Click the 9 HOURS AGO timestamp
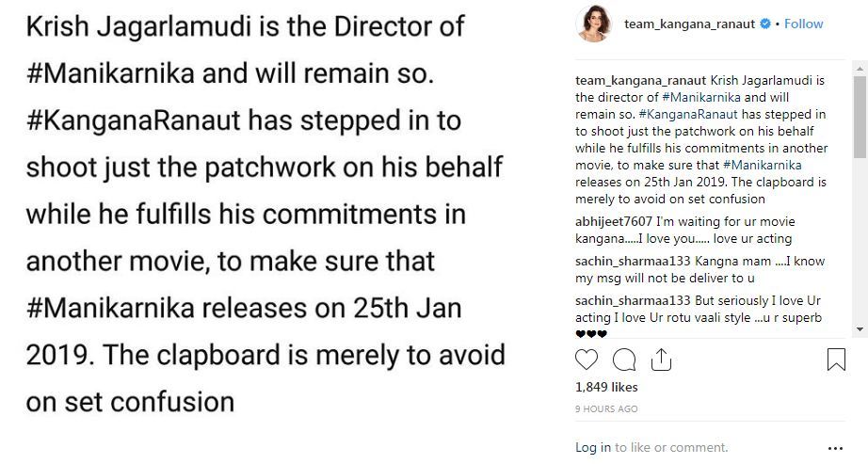The height and width of the screenshot is (464, 868). [x=606, y=408]
